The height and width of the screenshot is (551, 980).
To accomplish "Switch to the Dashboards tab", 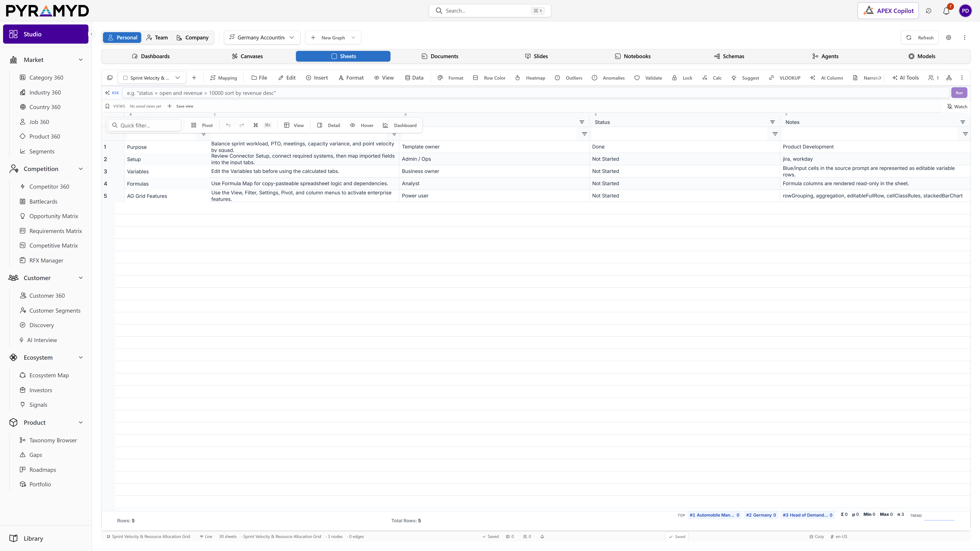I will point(151,56).
